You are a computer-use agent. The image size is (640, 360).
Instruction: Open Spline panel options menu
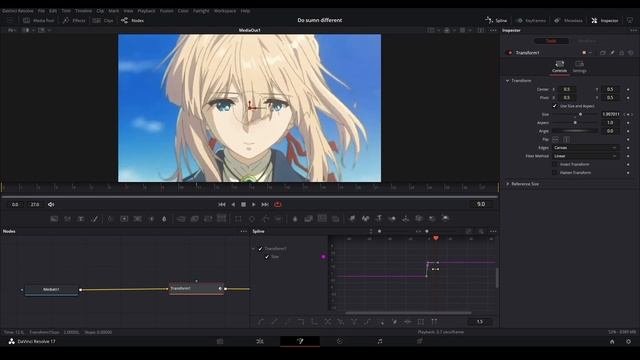pyautogui.click(x=493, y=231)
